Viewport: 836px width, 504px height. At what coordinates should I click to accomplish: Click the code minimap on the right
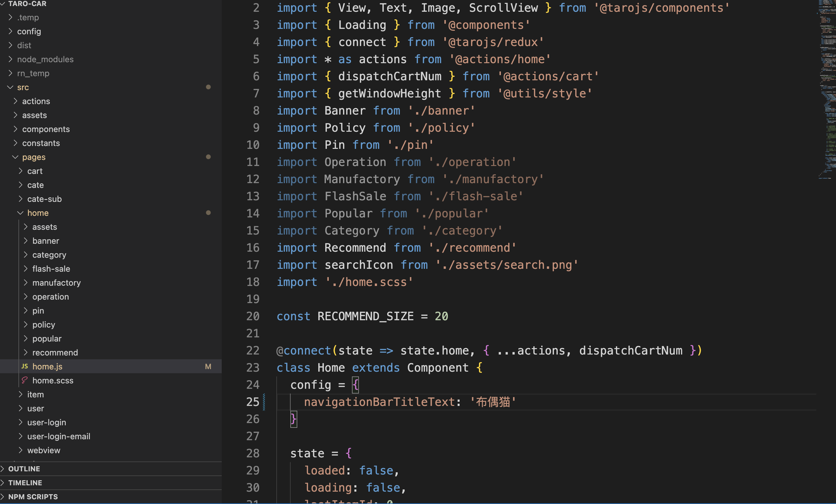tap(827, 90)
